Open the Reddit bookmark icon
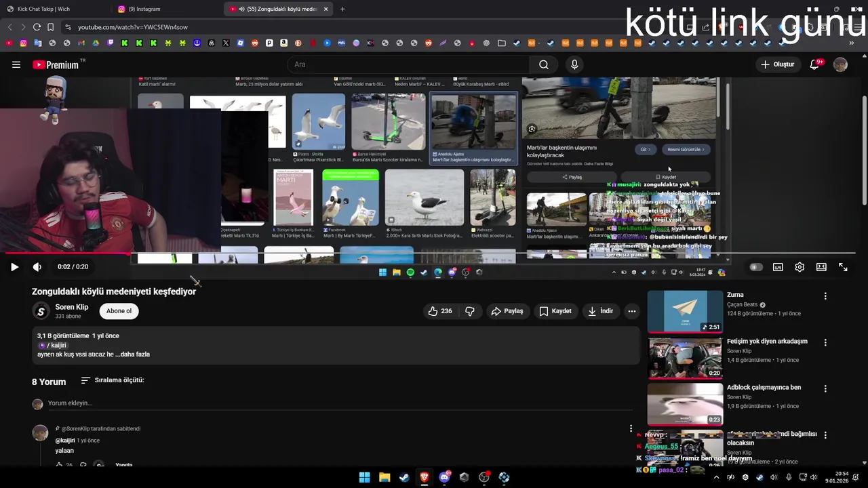The image size is (868, 488). 255,43
